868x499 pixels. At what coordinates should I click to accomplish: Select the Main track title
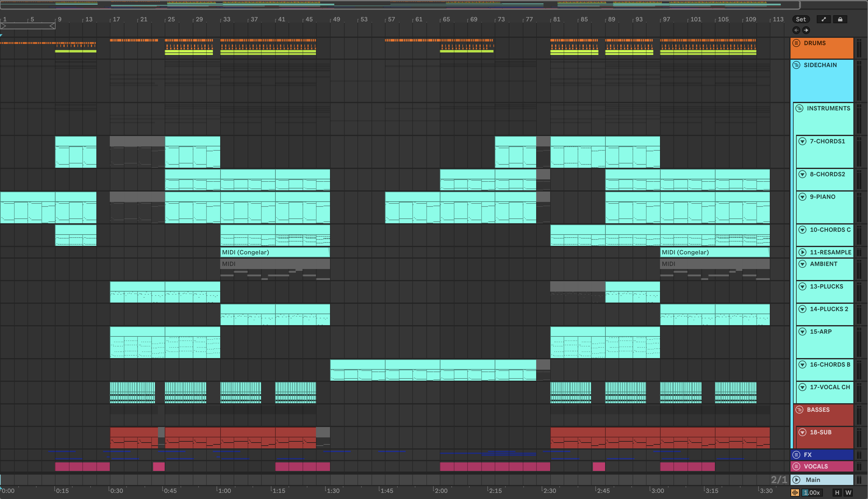coord(812,480)
